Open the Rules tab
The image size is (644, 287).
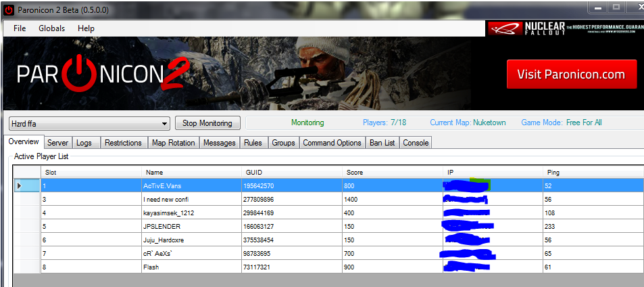(253, 143)
